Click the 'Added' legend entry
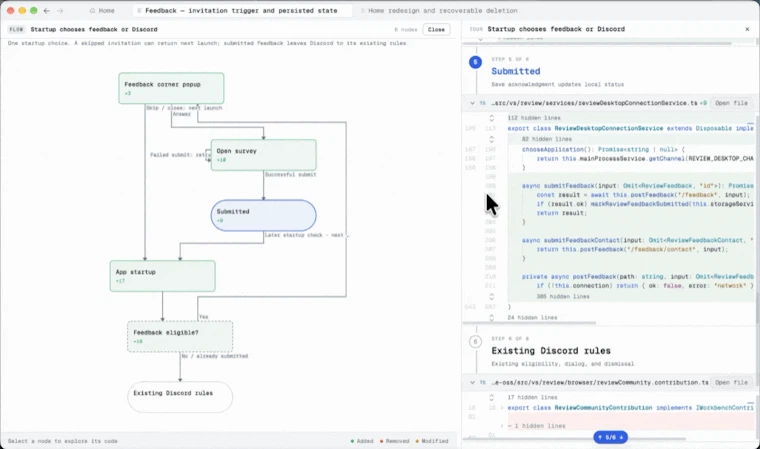This screenshot has height=449, width=760. tap(362, 441)
